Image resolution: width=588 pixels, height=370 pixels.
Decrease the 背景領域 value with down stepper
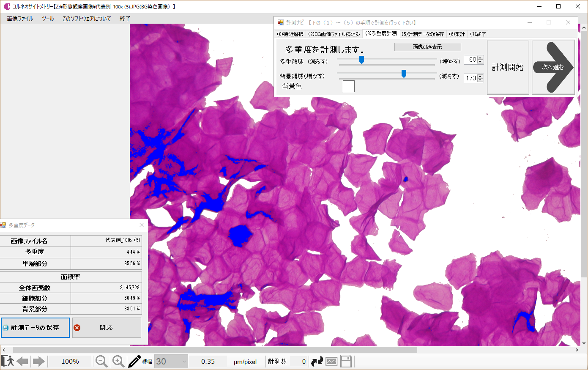(480, 80)
